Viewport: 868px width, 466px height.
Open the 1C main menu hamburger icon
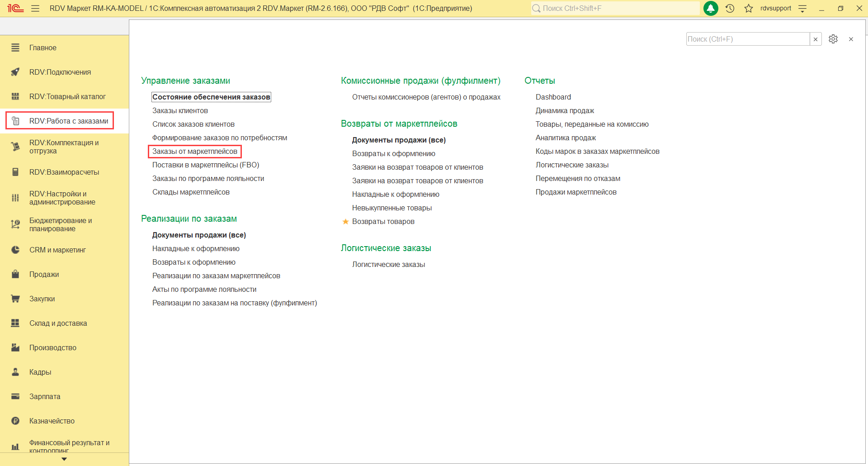pos(35,9)
